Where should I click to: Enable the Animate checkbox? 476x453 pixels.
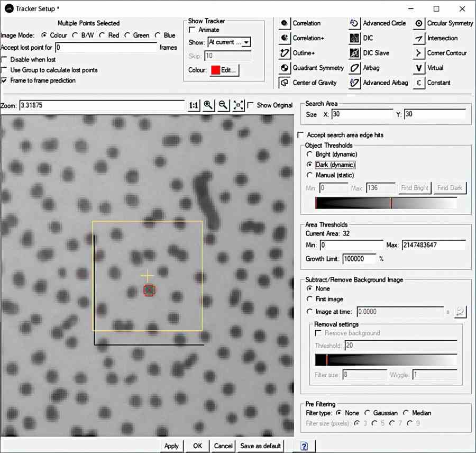(192, 30)
